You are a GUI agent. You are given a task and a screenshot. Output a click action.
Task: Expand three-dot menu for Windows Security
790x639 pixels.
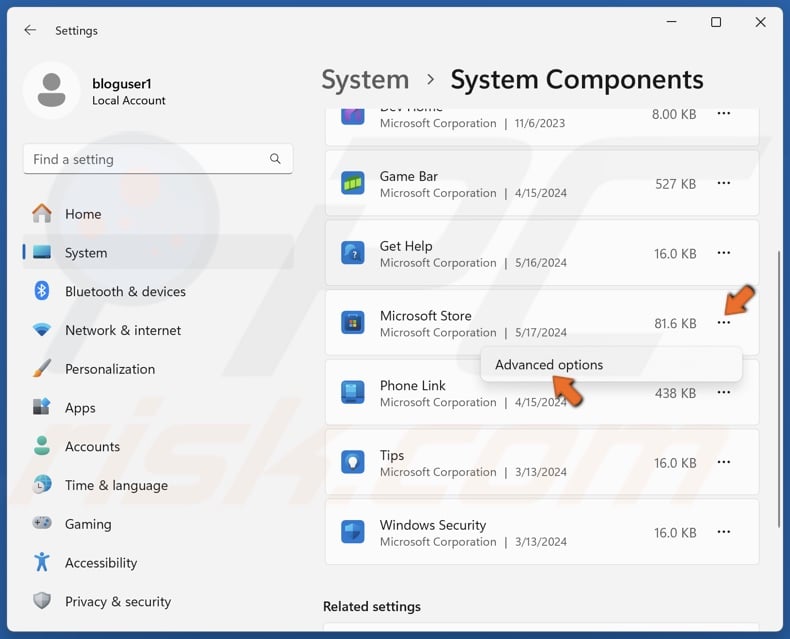pos(723,532)
